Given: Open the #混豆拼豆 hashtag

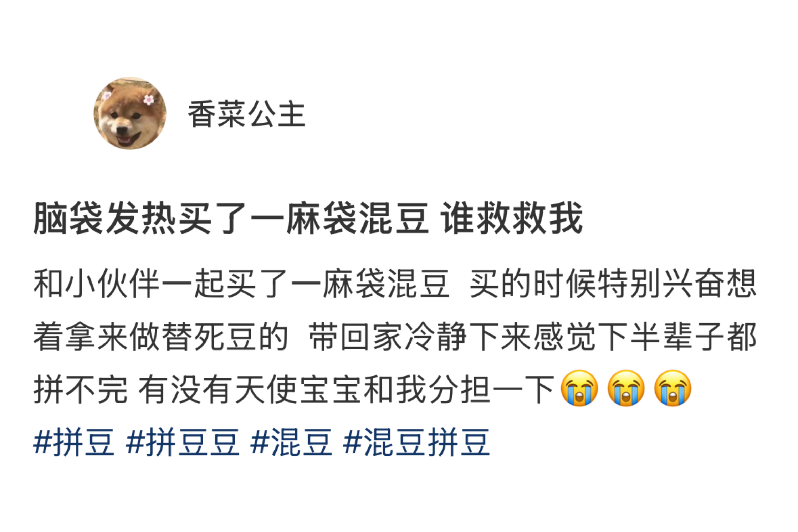Looking at the screenshot, I should 416,442.
